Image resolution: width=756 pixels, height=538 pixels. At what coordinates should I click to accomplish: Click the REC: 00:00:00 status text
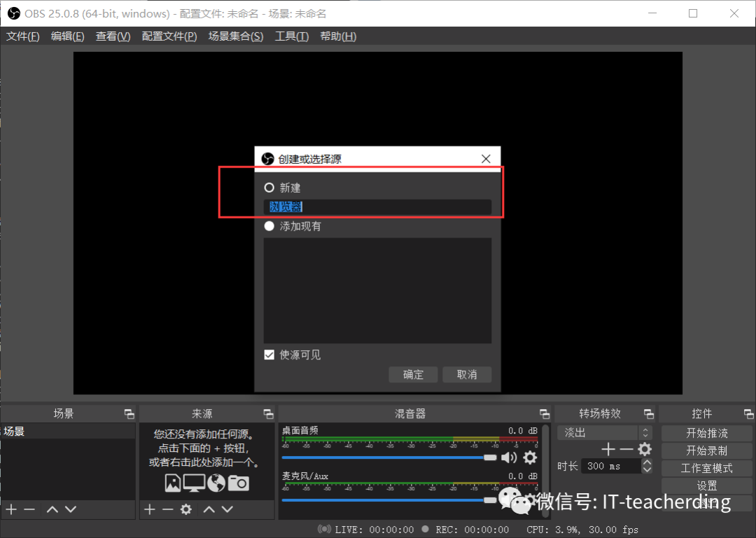472,530
